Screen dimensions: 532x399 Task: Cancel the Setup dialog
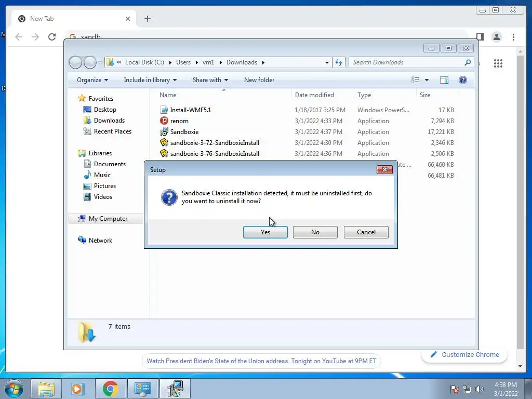(366, 232)
